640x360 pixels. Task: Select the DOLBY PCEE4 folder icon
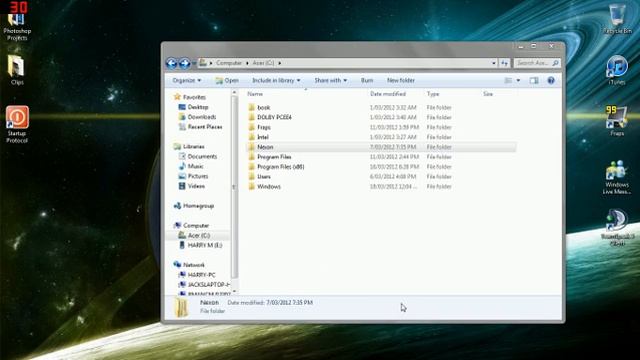pyautogui.click(x=251, y=117)
